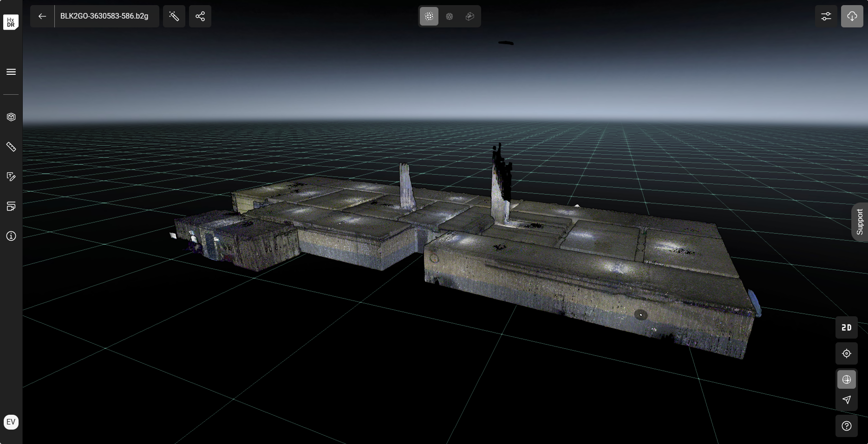Select the fly navigation mode

click(x=847, y=400)
